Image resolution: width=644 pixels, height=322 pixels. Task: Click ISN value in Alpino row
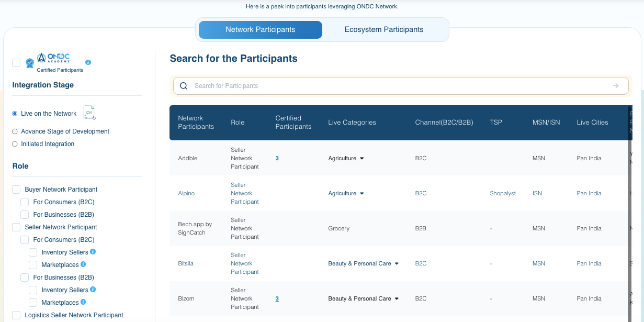pyautogui.click(x=537, y=193)
